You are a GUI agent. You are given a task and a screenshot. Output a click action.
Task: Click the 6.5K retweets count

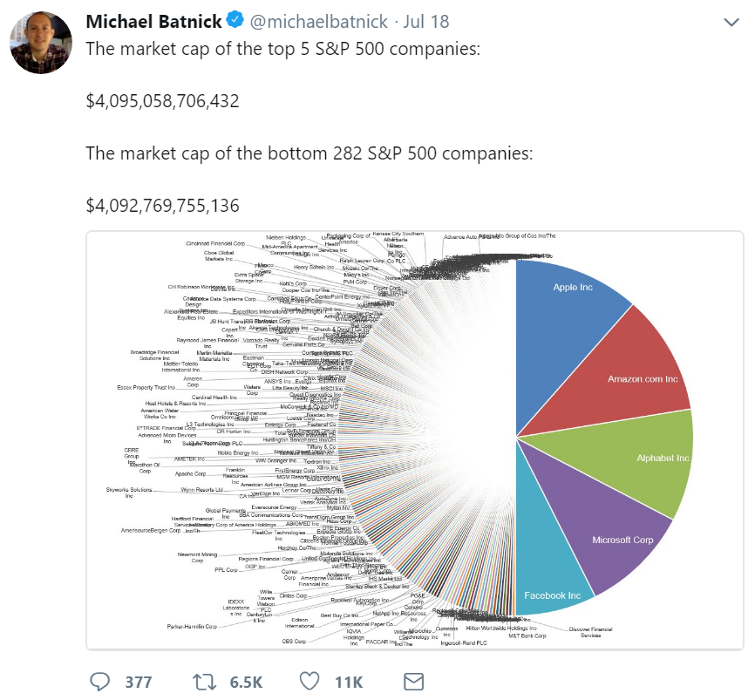coord(248,682)
